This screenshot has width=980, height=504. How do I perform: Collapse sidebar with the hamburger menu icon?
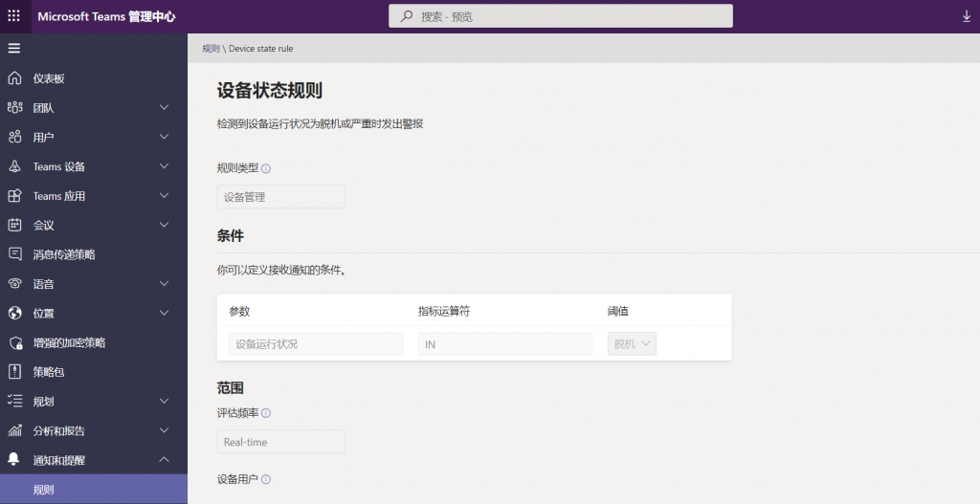coord(13,48)
